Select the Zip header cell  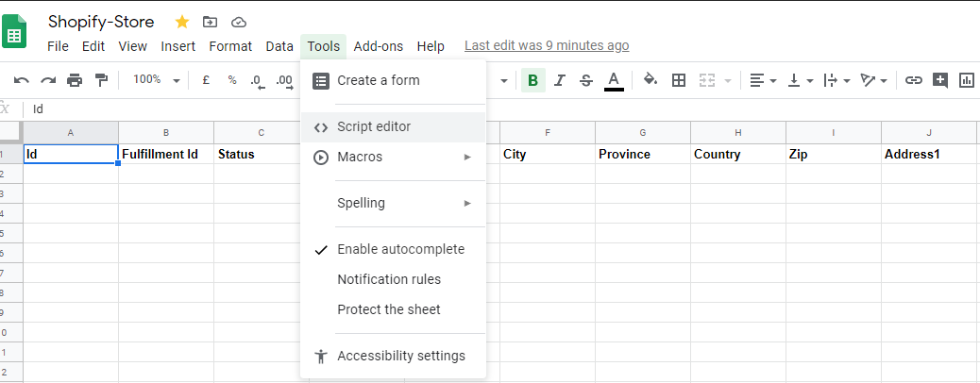834,155
